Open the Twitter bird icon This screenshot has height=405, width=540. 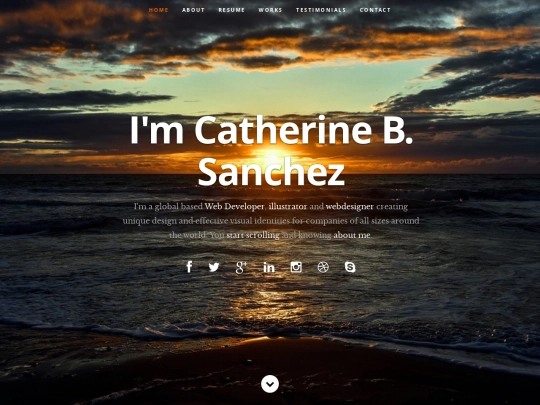214,267
